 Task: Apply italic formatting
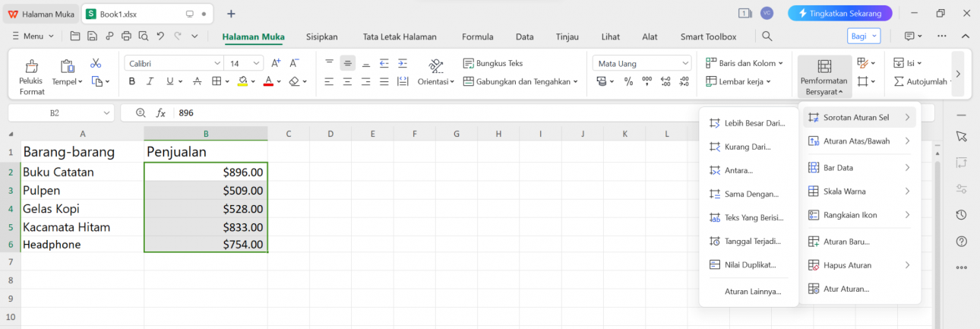point(151,81)
